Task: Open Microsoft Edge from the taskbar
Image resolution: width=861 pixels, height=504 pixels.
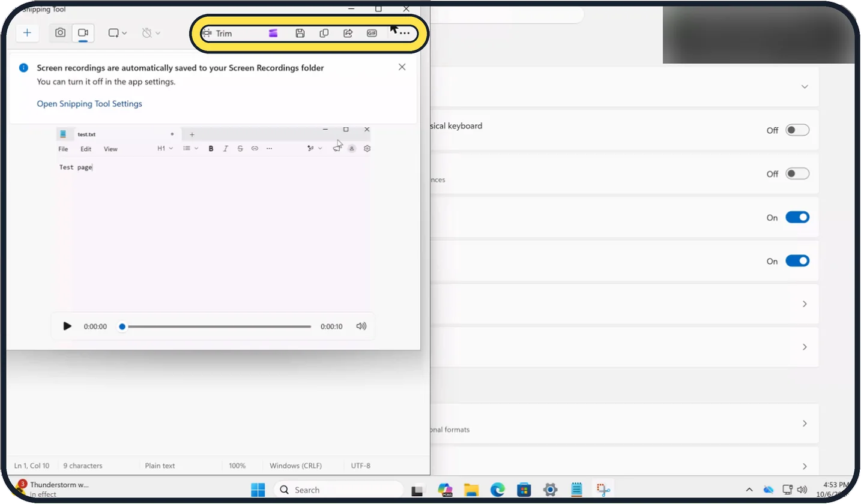Action: pyautogui.click(x=498, y=490)
